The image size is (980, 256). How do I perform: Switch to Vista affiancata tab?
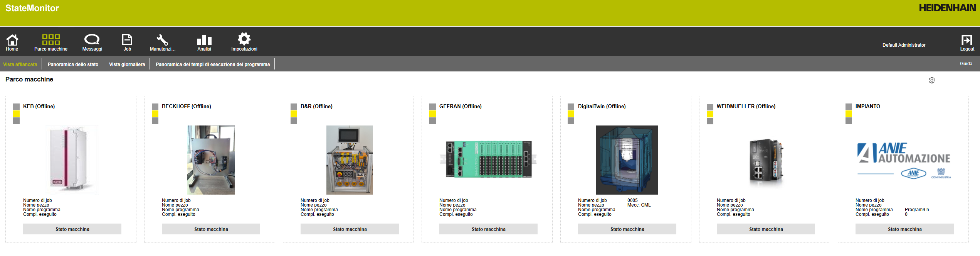(x=20, y=64)
